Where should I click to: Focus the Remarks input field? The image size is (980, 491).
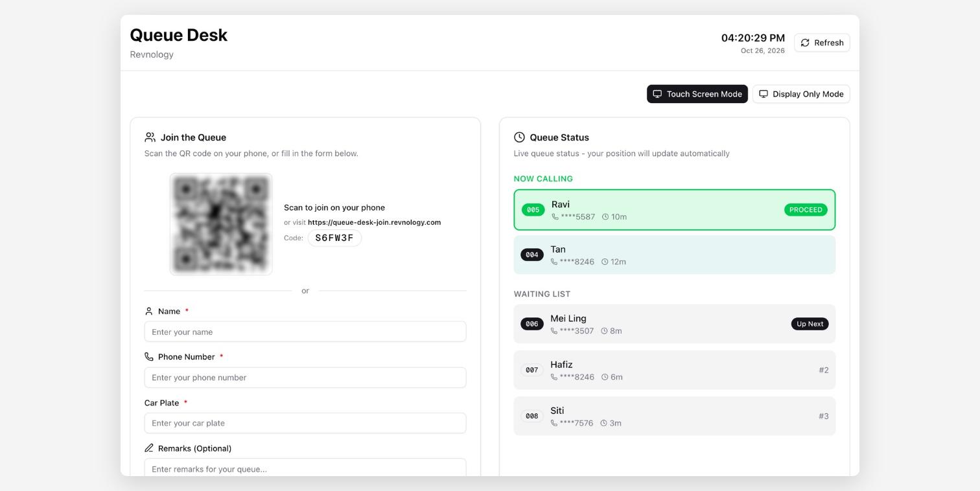305,468
